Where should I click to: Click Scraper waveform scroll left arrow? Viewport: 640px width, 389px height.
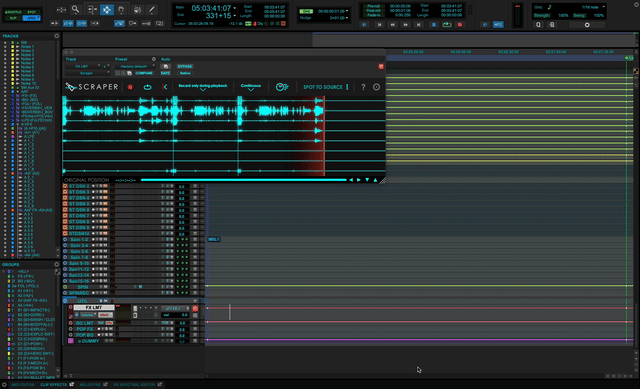[x=351, y=180]
